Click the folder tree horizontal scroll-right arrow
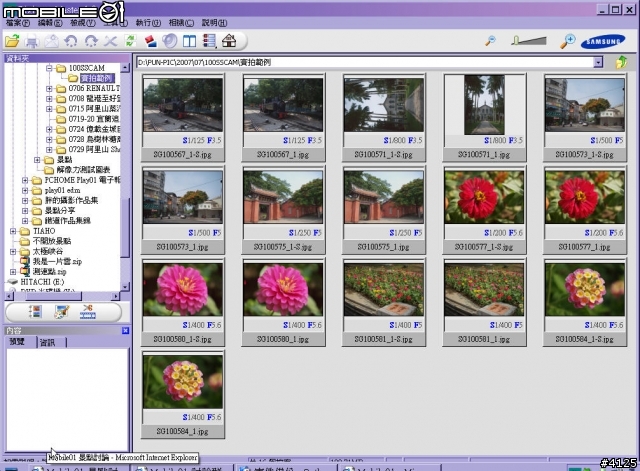 (116, 296)
